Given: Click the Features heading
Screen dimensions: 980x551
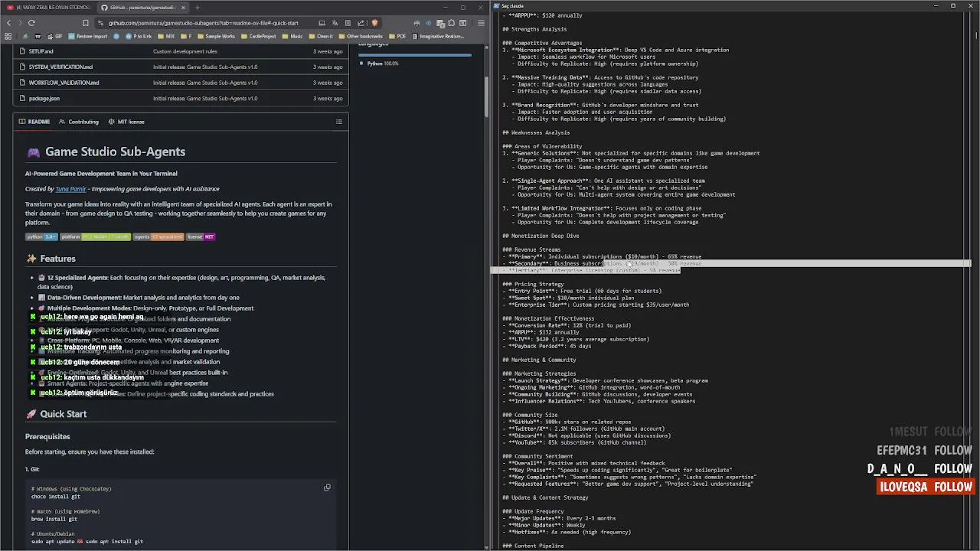Looking at the screenshot, I should click(x=57, y=259).
